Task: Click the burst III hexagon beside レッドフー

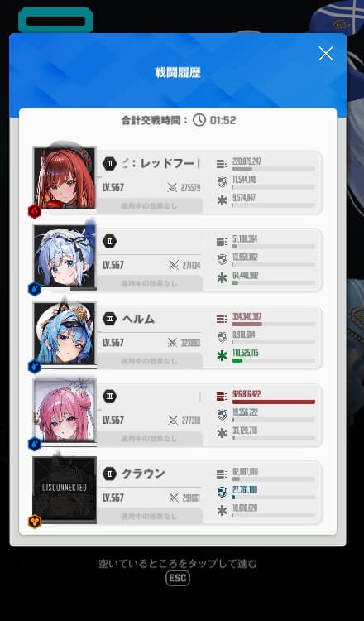Action: coord(109,163)
